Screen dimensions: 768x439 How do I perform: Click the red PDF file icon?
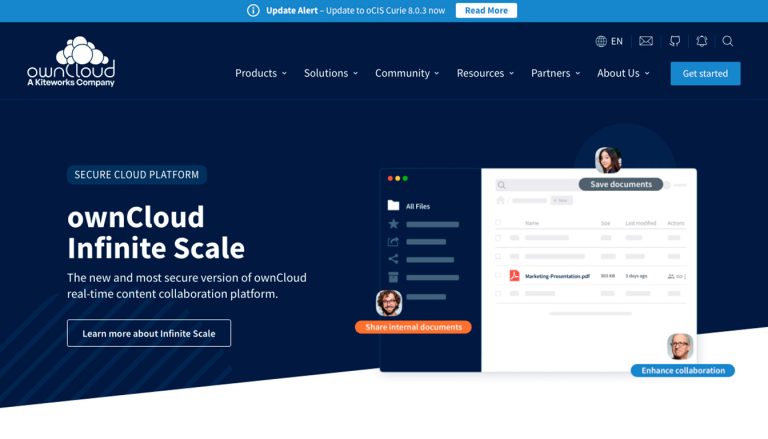pyautogui.click(x=514, y=275)
